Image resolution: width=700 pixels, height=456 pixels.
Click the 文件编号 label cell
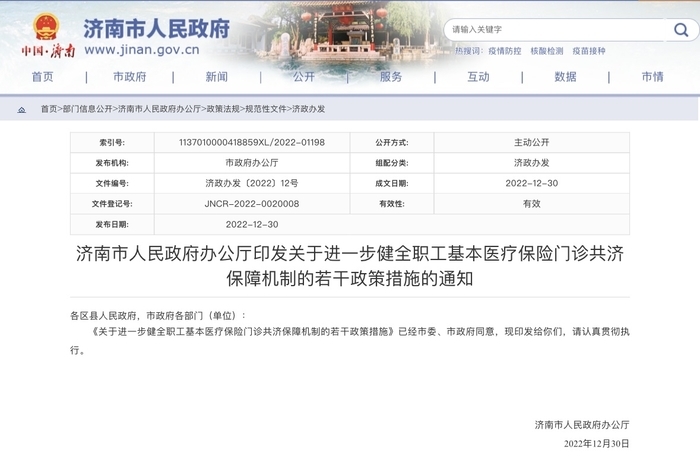(112, 183)
